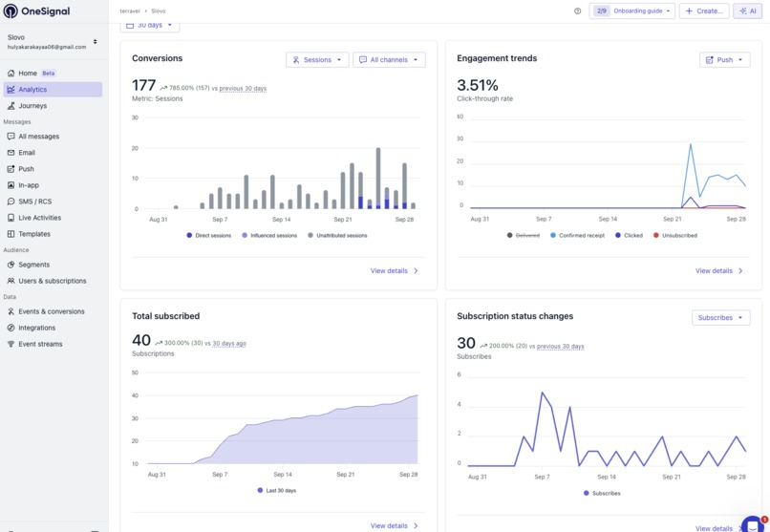Viewport: 770px width, 532px height.
Task: Open Segments in the sidebar
Action: click(53, 265)
